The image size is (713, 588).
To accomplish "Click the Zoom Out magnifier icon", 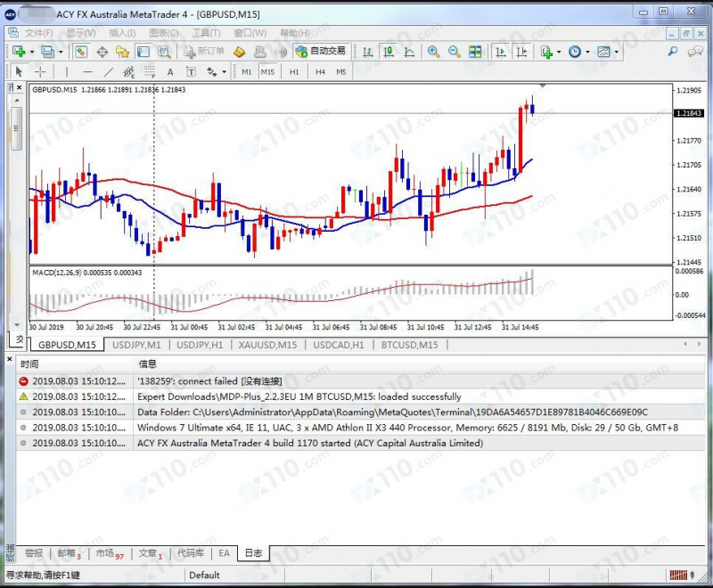I will (x=454, y=52).
